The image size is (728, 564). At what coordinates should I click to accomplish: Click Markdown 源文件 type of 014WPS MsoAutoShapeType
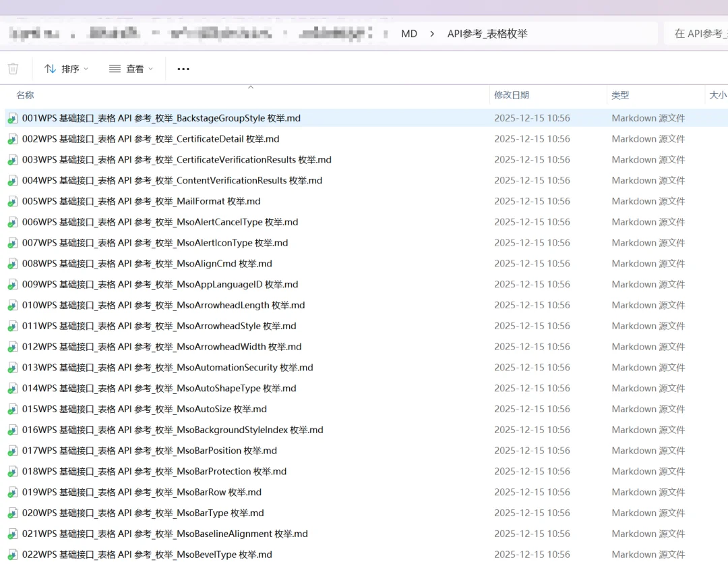(648, 389)
